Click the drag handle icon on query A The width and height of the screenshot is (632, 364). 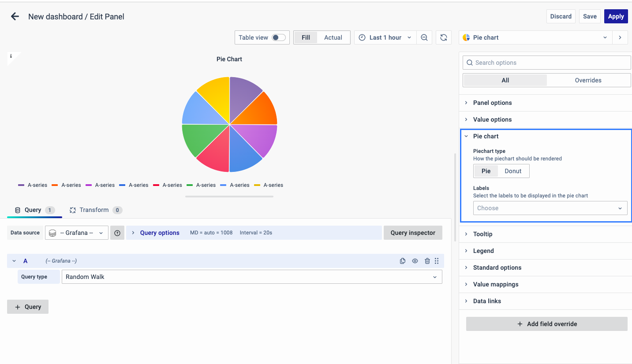437,261
